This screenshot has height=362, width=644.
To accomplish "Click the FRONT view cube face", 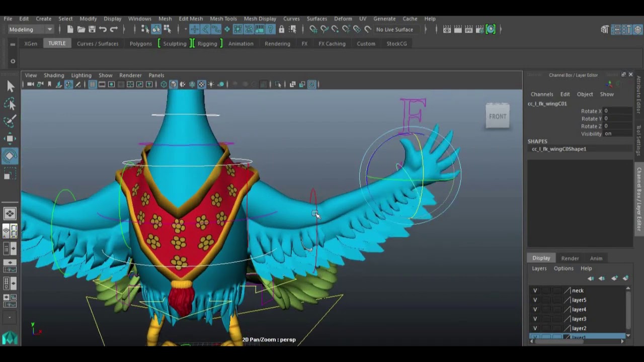I will click(498, 117).
